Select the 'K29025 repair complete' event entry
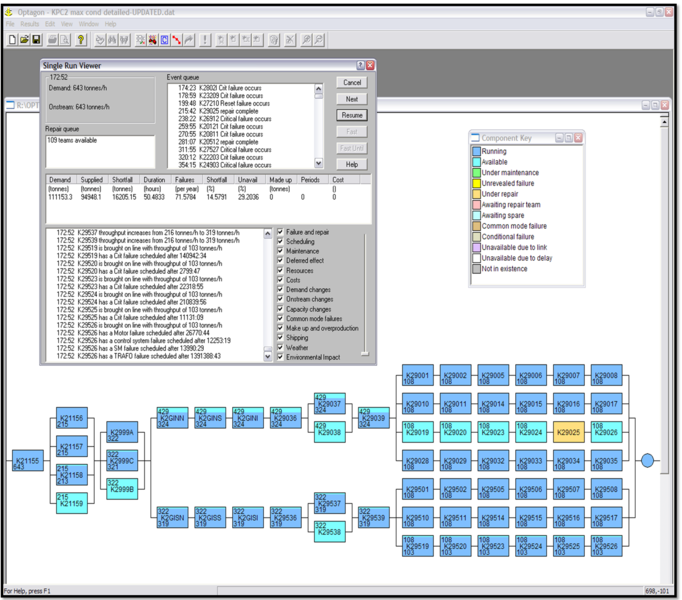The width and height of the screenshot is (682, 600). (x=218, y=111)
